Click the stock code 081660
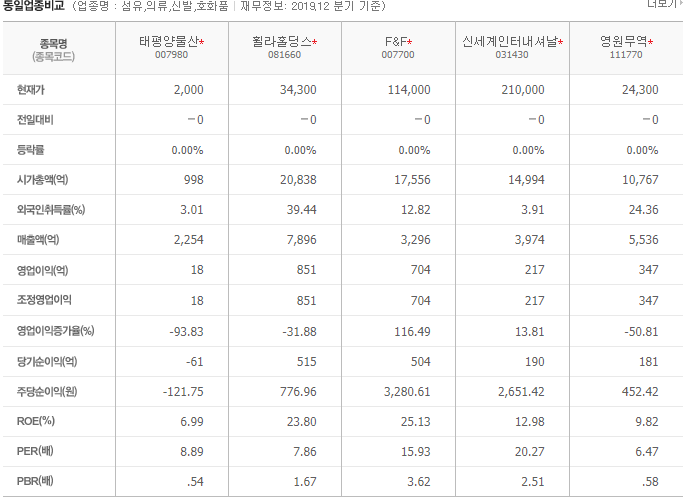 click(x=285, y=55)
